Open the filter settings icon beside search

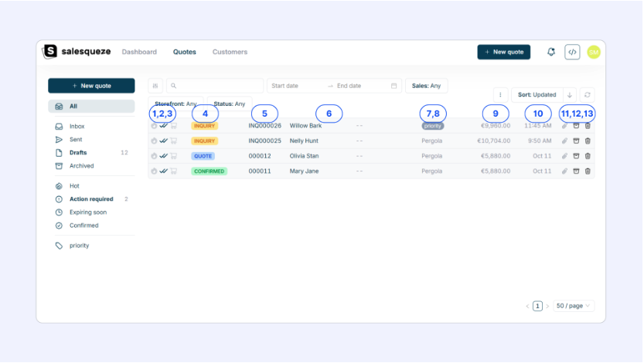tap(155, 86)
